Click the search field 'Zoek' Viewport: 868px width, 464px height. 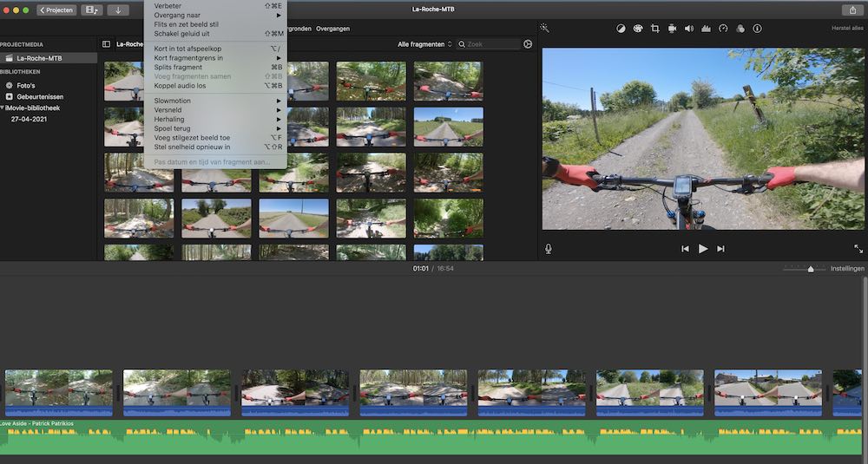point(490,44)
